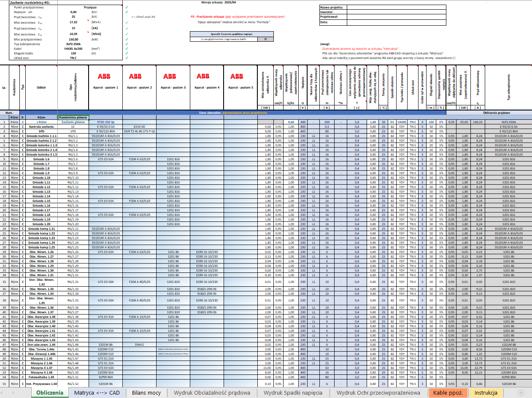This screenshot has height=398, width=532.
Task: Switch to the Matryca <--> CAD tab
Action: click(97, 393)
